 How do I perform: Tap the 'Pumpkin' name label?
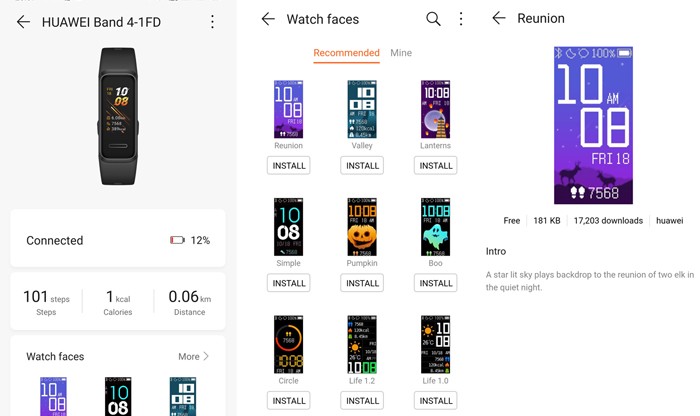(362, 263)
